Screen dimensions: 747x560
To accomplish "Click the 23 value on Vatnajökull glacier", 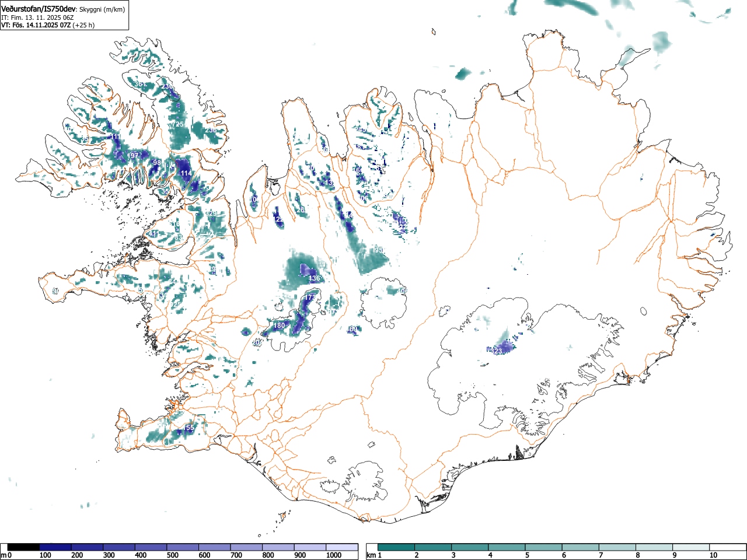I will (498, 351).
